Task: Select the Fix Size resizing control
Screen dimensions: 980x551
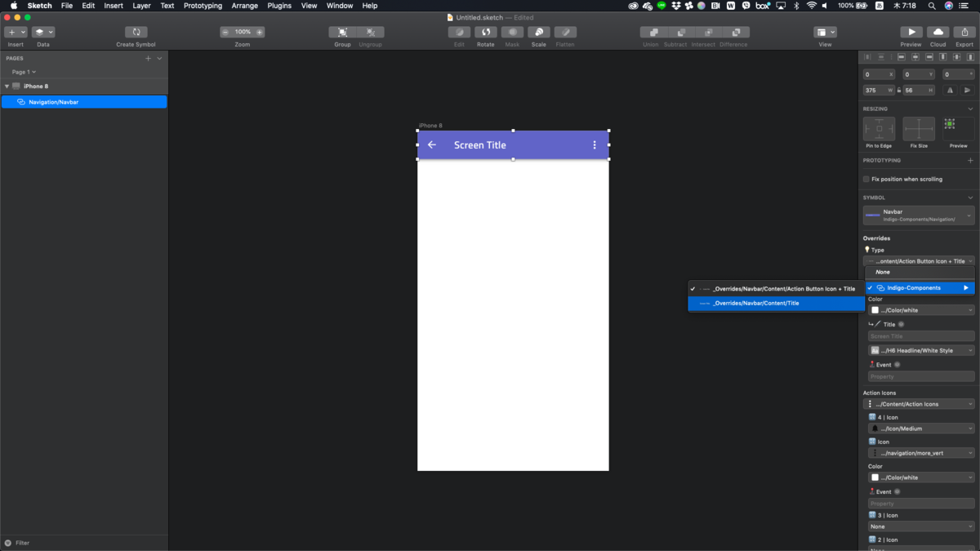Action: pos(919,129)
